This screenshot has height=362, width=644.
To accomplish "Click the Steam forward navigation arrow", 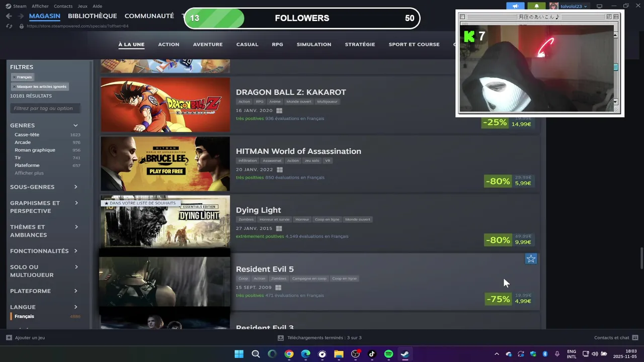I will click(x=21, y=16).
